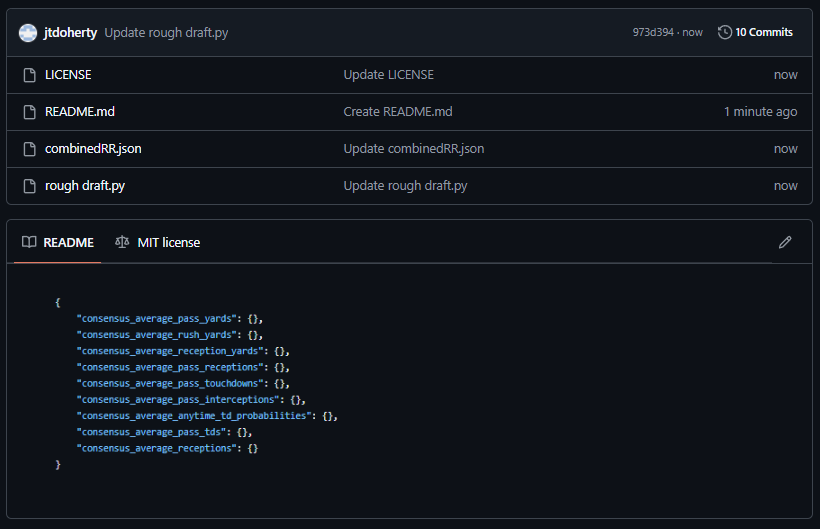Click the combinedRR.json file icon

pos(28,149)
